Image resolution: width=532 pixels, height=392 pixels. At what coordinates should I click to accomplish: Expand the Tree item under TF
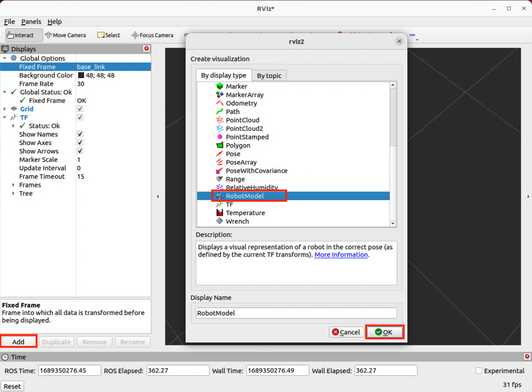[13, 193]
